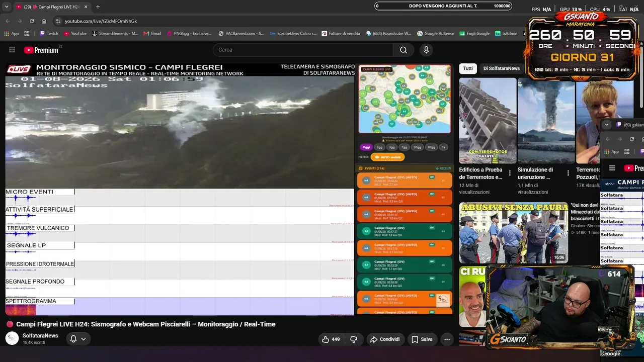Click the YouTube Premium logo

coord(42,50)
